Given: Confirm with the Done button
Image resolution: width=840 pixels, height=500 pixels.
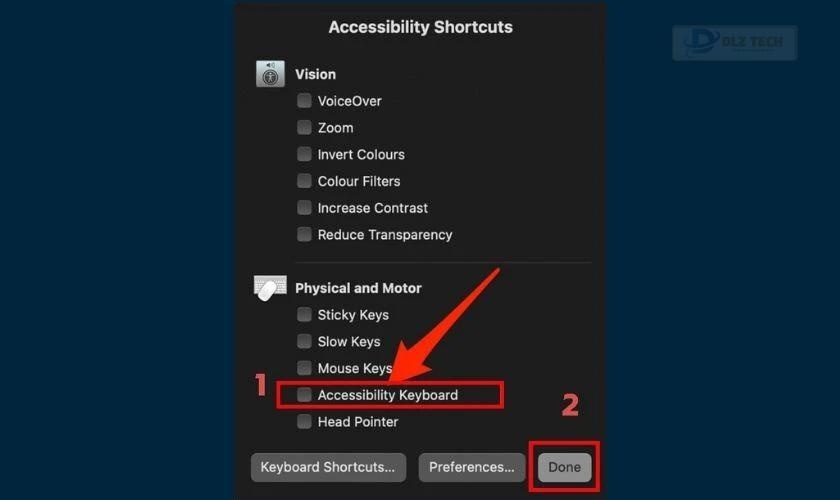Looking at the screenshot, I should 564,467.
